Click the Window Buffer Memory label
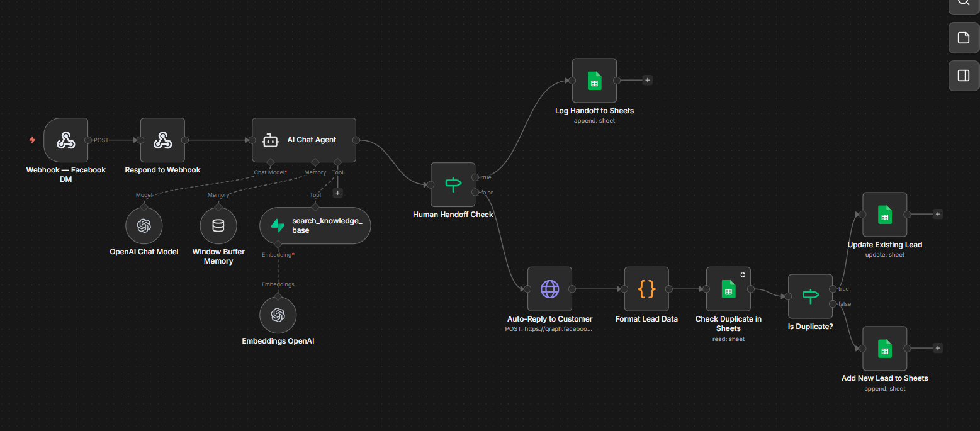The height and width of the screenshot is (431, 980). pos(218,256)
